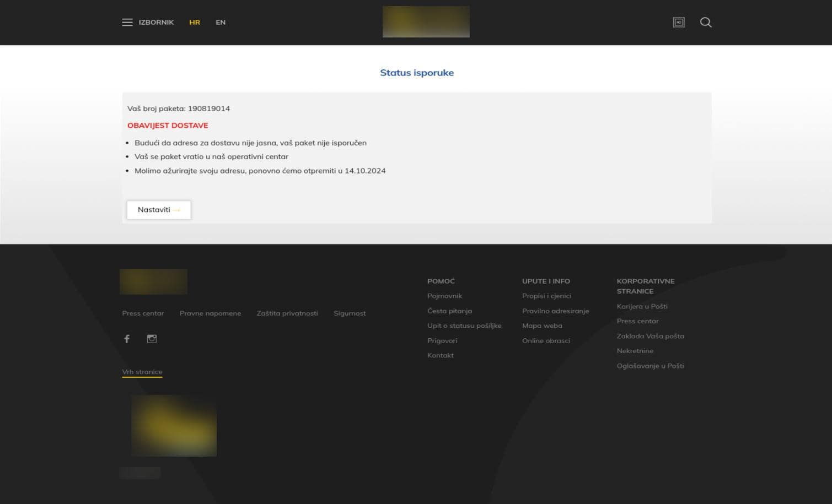Screen dimensions: 832x504
Task: Open the Pojmovnik help link
Action: (444, 296)
